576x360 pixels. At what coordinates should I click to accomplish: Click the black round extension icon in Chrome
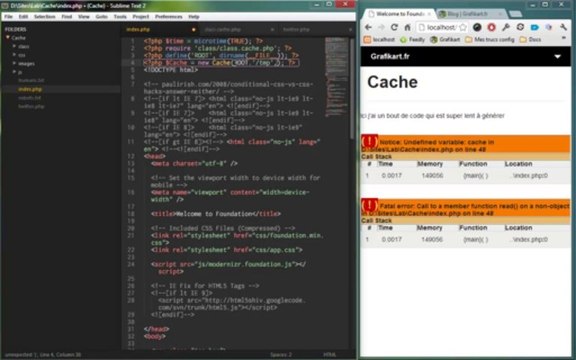(477, 27)
